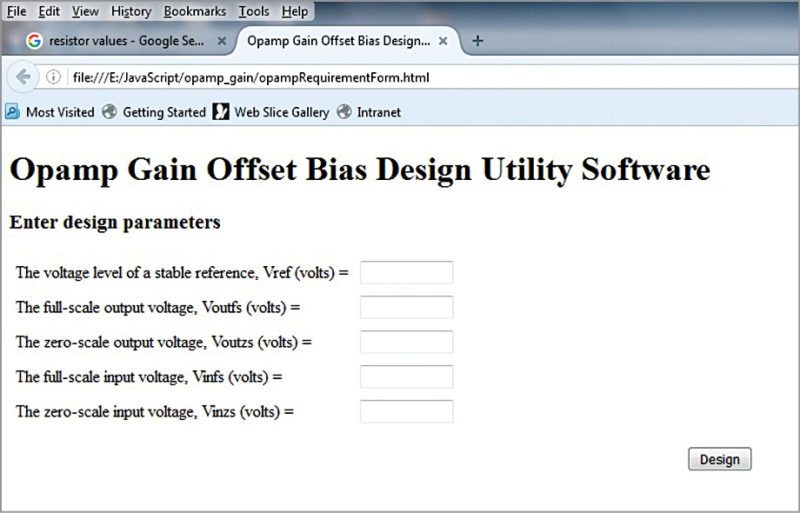Screen dimensions: 800x513
Task: Open the Getting Started bookmark
Action: point(154,112)
